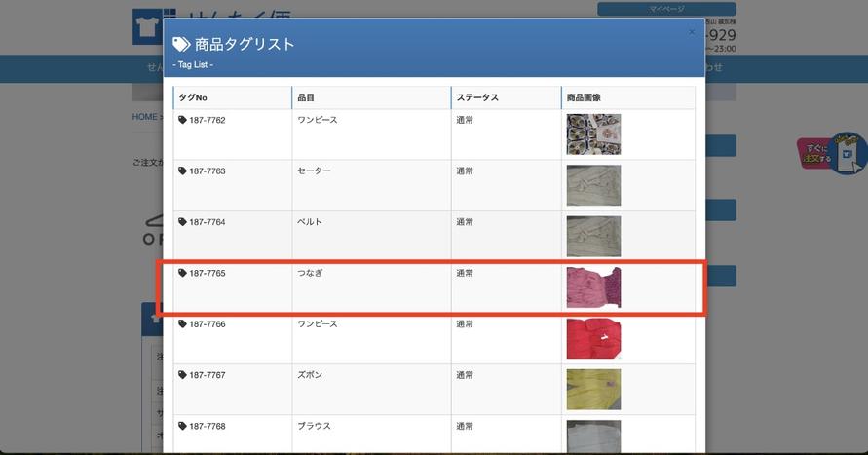The height and width of the screenshot is (455, 868).
Task: Click the すぐに注文する floating badge
Action: point(831,154)
